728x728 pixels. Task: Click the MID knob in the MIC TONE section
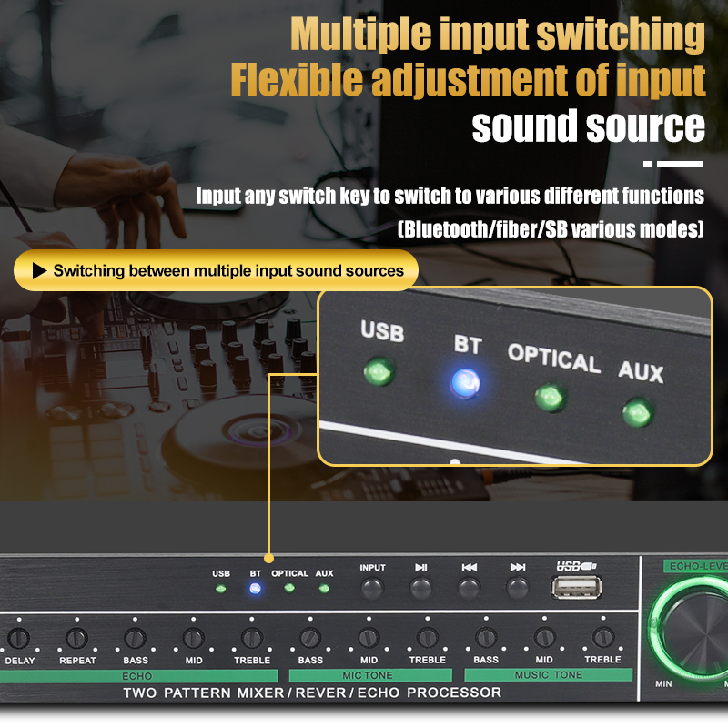click(369, 638)
